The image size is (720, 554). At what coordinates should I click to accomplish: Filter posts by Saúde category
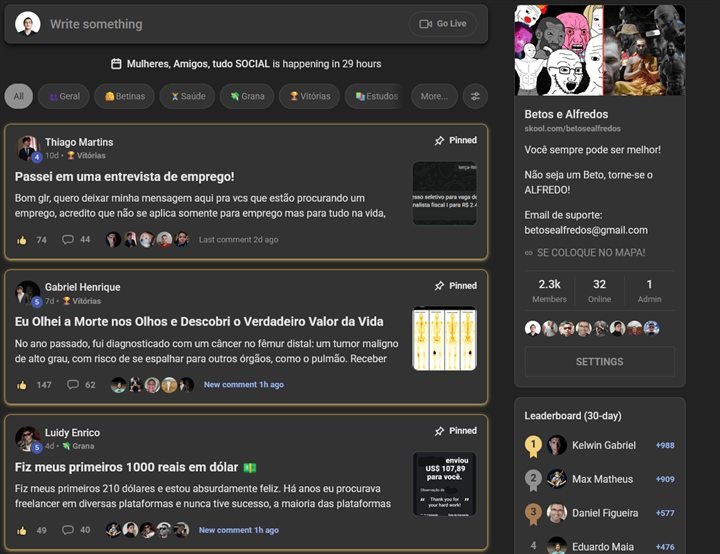coord(187,96)
